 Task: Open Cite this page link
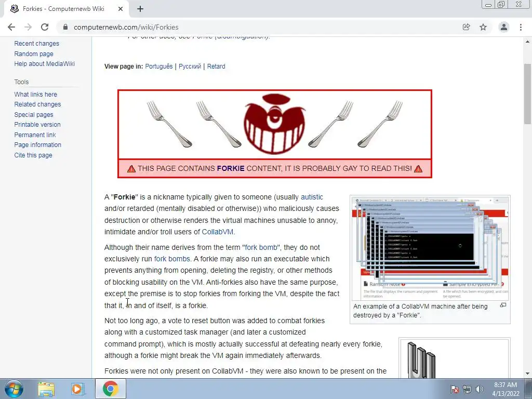coord(33,155)
